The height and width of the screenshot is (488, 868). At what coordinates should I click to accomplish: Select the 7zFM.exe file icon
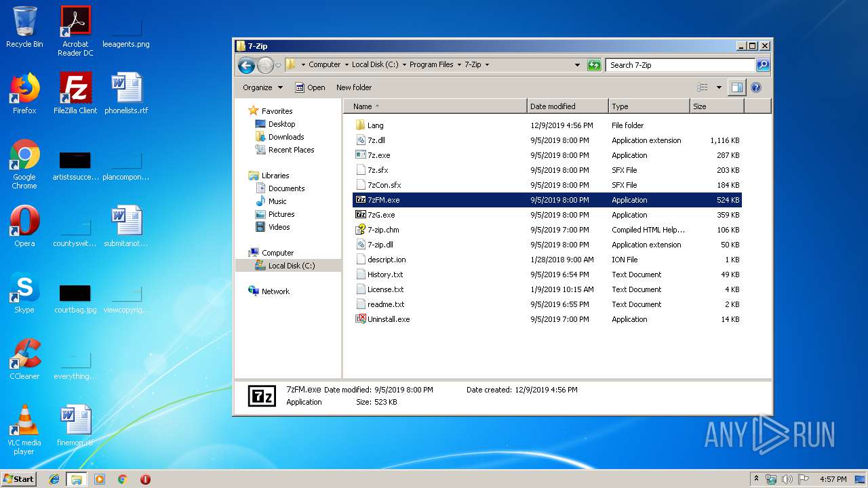361,200
